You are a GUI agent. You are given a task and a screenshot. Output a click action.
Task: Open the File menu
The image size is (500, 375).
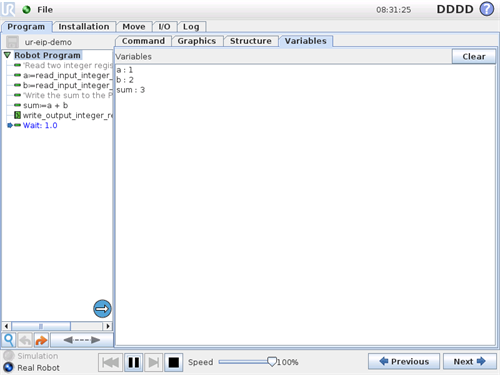(45, 10)
